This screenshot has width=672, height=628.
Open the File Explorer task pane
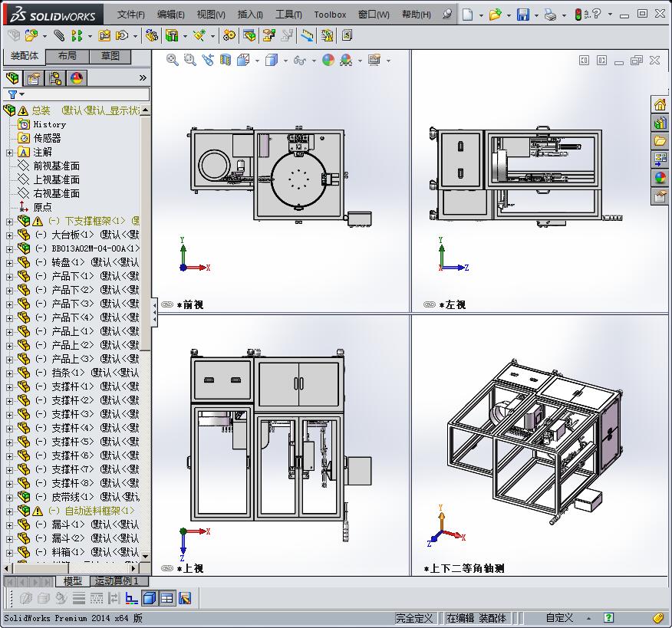click(x=660, y=141)
